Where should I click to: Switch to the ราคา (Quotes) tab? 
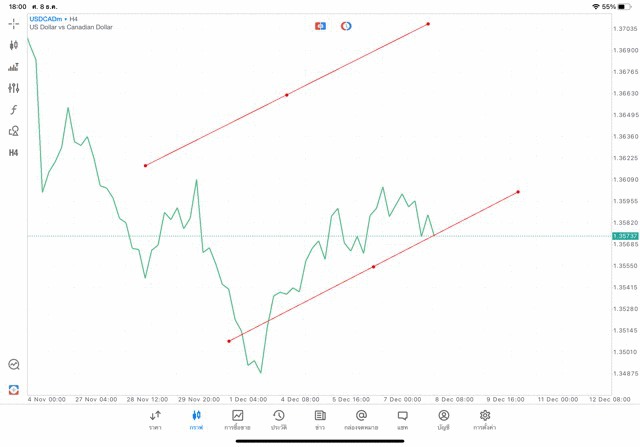click(155, 419)
